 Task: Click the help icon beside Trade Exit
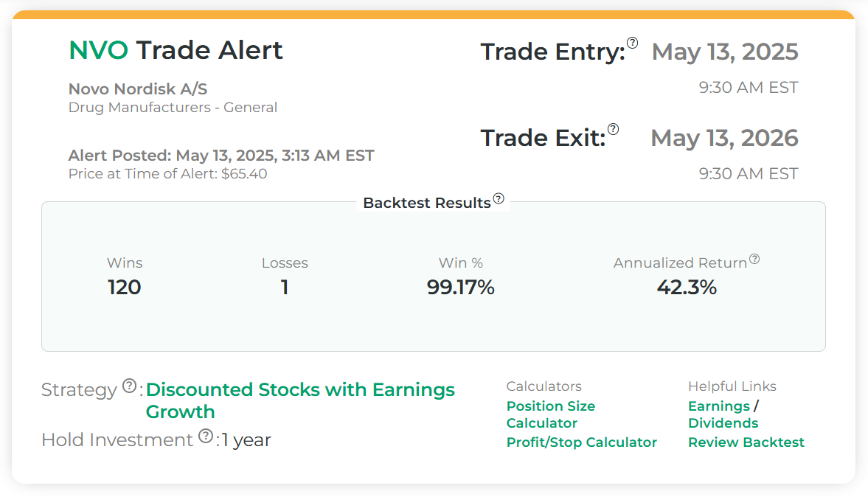pyautogui.click(x=613, y=129)
